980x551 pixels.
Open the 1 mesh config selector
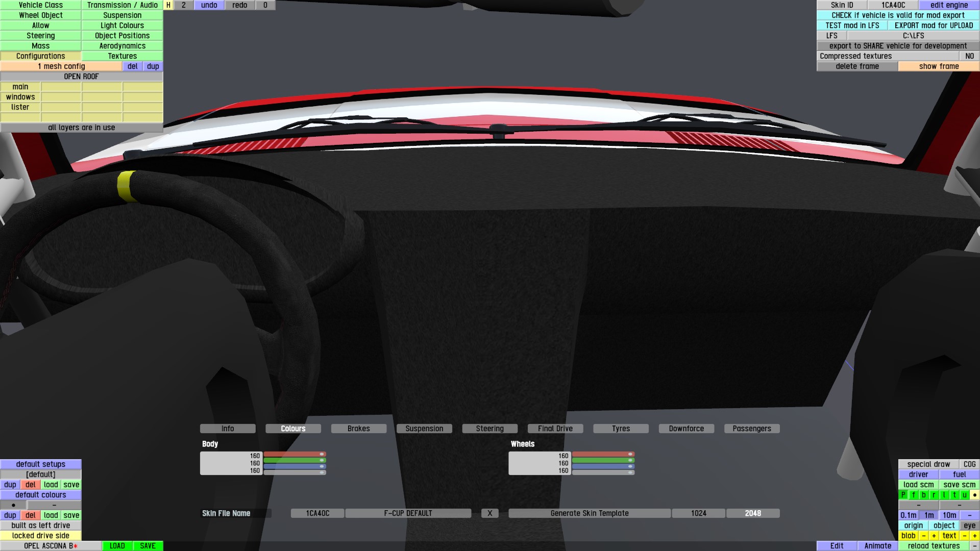[61, 66]
